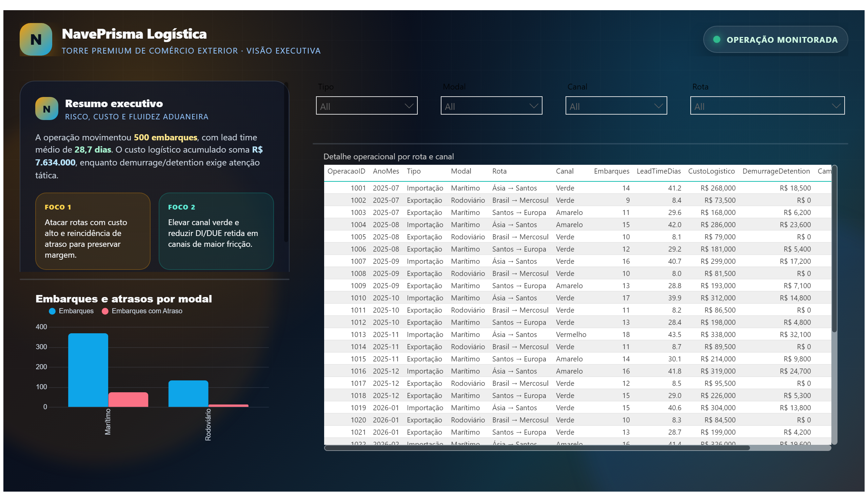The width and height of the screenshot is (868, 495).
Task: Sort by the DemurrageDetention column header
Action: point(776,171)
